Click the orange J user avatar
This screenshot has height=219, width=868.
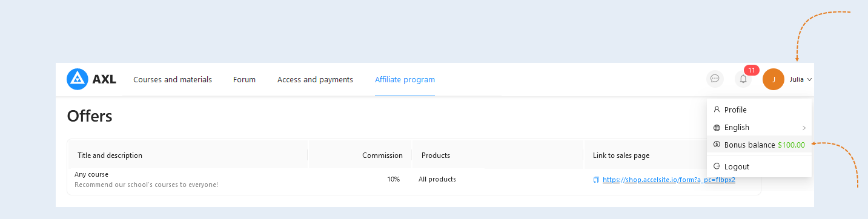tap(774, 79)
